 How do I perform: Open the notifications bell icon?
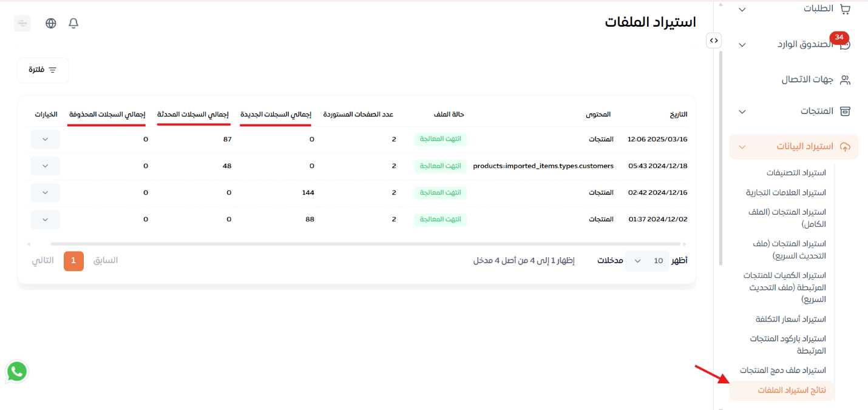pyautogui.click(x=73, y=23)
